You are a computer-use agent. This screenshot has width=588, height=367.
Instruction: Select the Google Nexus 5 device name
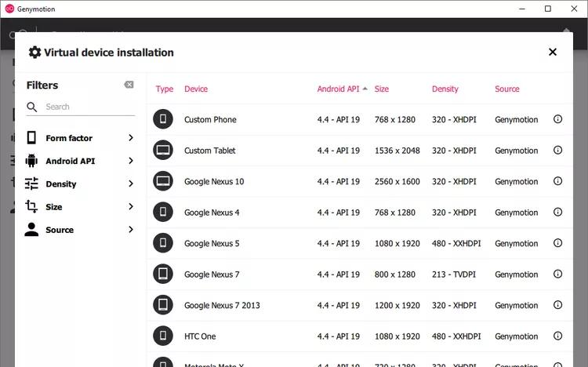click(212, 244)
